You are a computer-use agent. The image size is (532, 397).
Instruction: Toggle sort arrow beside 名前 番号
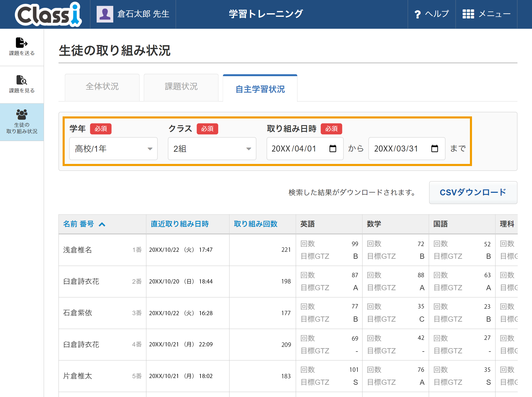pos(102,224)
